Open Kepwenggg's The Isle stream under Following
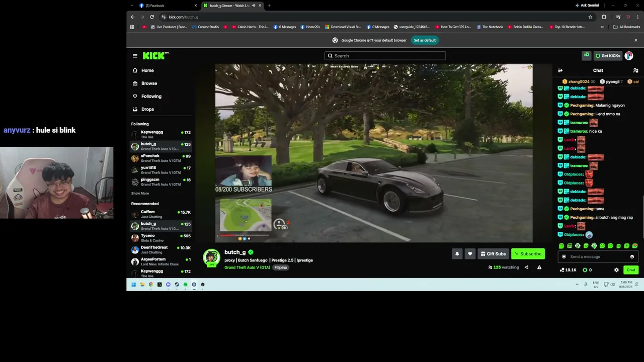The image size is (644, 362). click(x=161, y=134)
